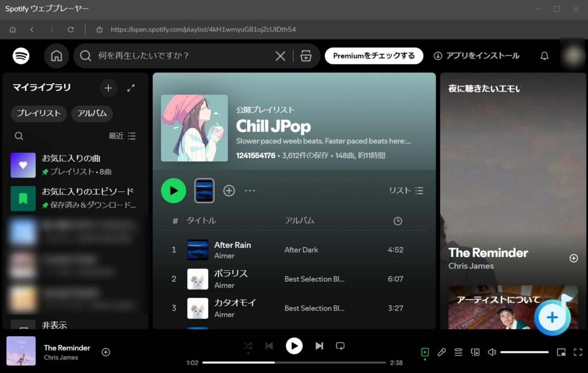Open the mini player
The width and height of the screenshot is (588, 373).
click(x=561, y=352)
